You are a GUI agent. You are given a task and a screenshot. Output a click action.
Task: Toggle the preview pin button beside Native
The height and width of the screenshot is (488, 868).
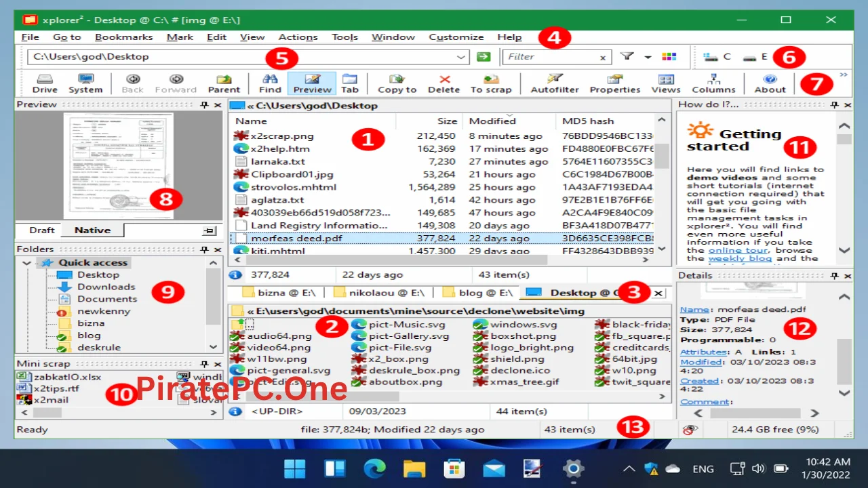click(210, 231)
